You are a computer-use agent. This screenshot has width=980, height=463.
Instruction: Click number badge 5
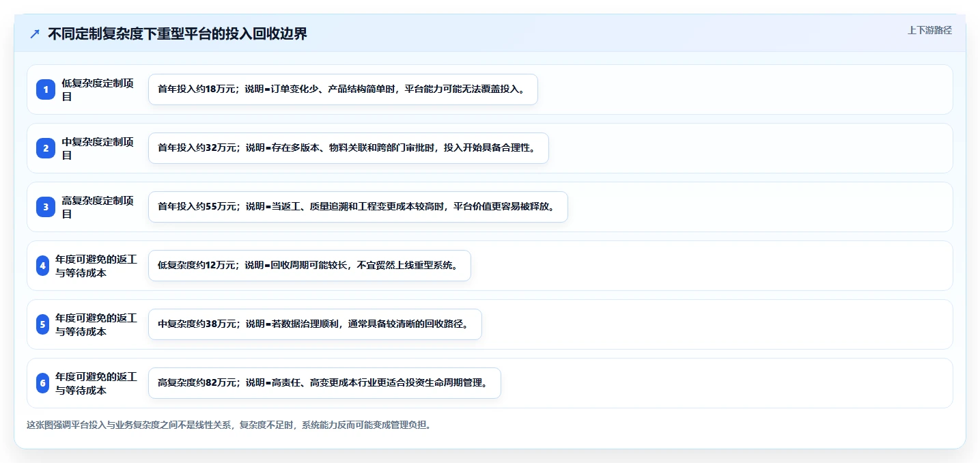[x=43, y=324]
